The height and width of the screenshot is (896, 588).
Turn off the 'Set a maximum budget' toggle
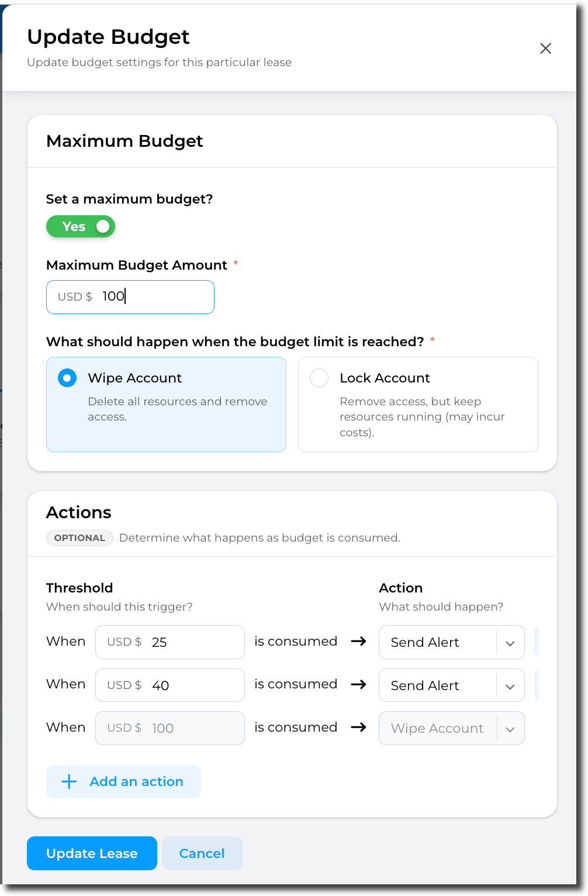(81, 226)
